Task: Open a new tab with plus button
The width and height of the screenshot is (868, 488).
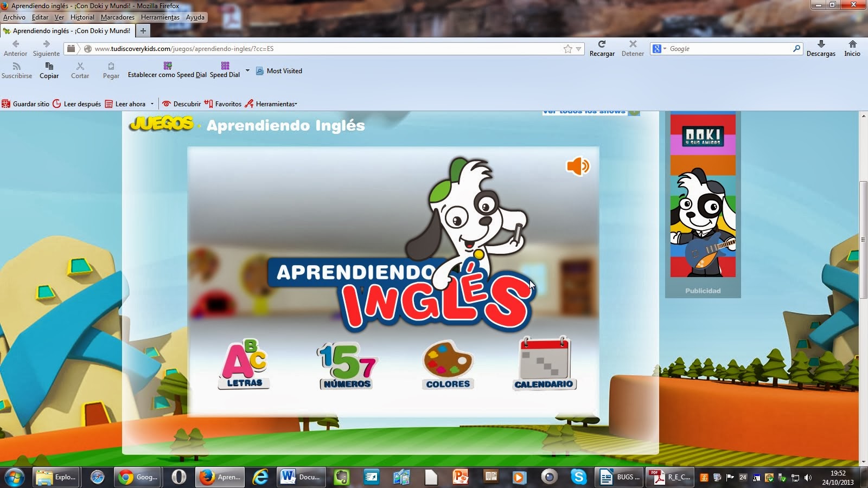Action: click(x=143, y=31)
